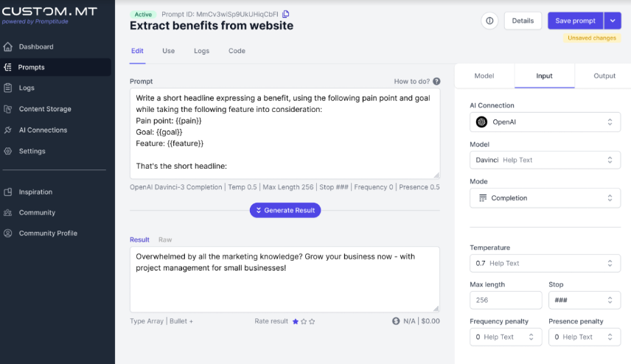Open the Model Davinci dropdown
Screen dimensions: 631x364
click(545, 160)
